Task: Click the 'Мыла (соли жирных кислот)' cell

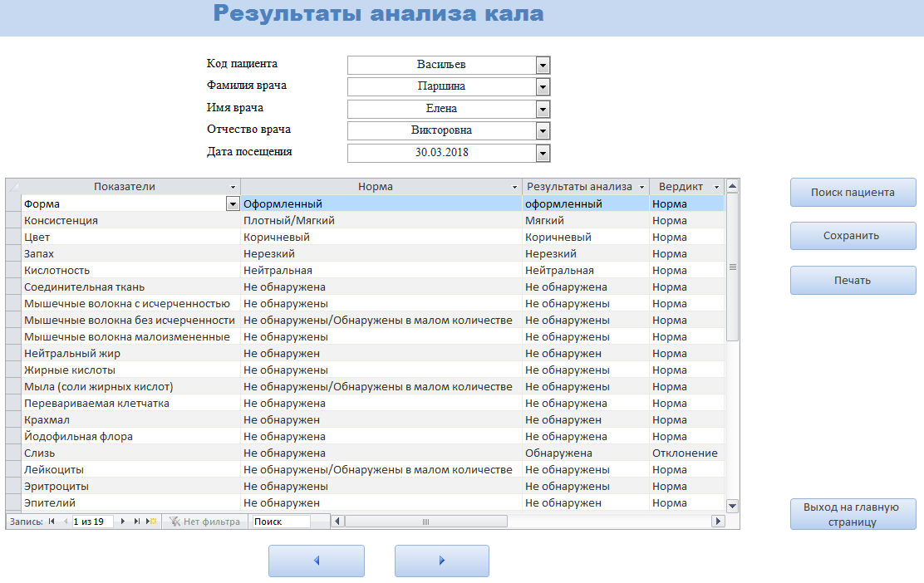Action: [x=130, y=386]
